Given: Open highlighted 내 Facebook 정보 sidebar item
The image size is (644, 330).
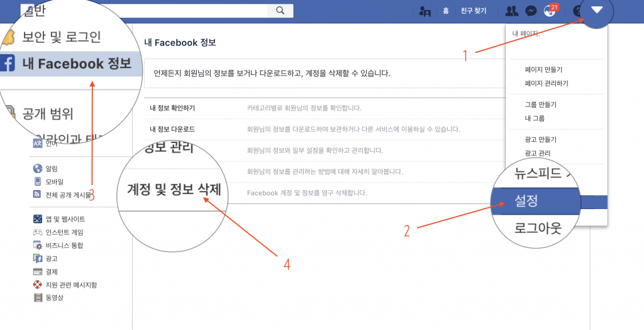Looking at the screenshot, I should [x=70, y=64].
